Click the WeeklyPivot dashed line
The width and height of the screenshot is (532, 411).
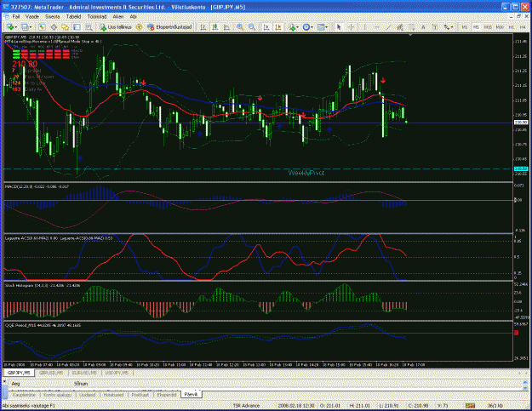click(258, 168)
